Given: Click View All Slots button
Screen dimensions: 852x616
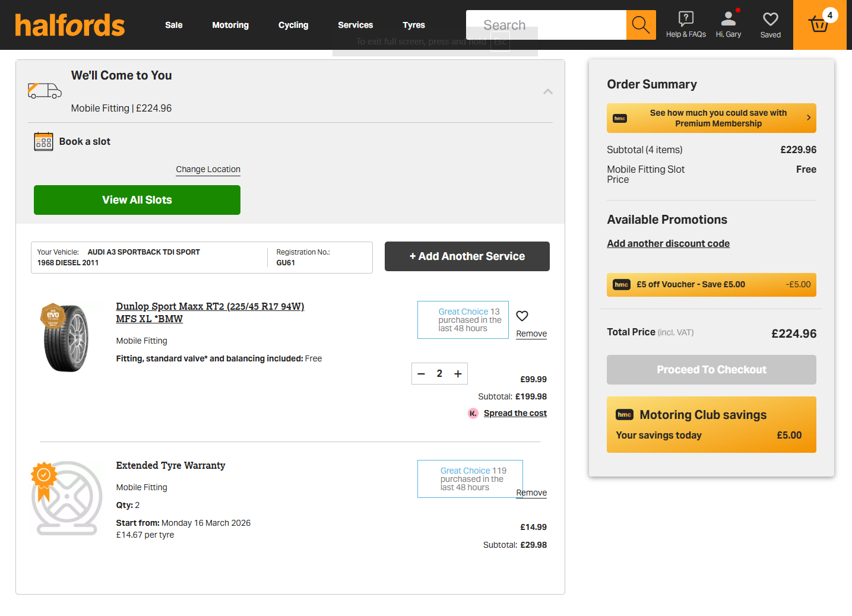Looking at the screenshot, I should pyautogui.click(x=137, y=200).
